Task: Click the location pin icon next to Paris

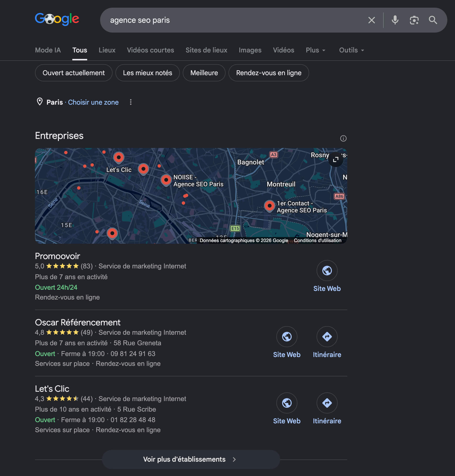Action: click(40, 102)
